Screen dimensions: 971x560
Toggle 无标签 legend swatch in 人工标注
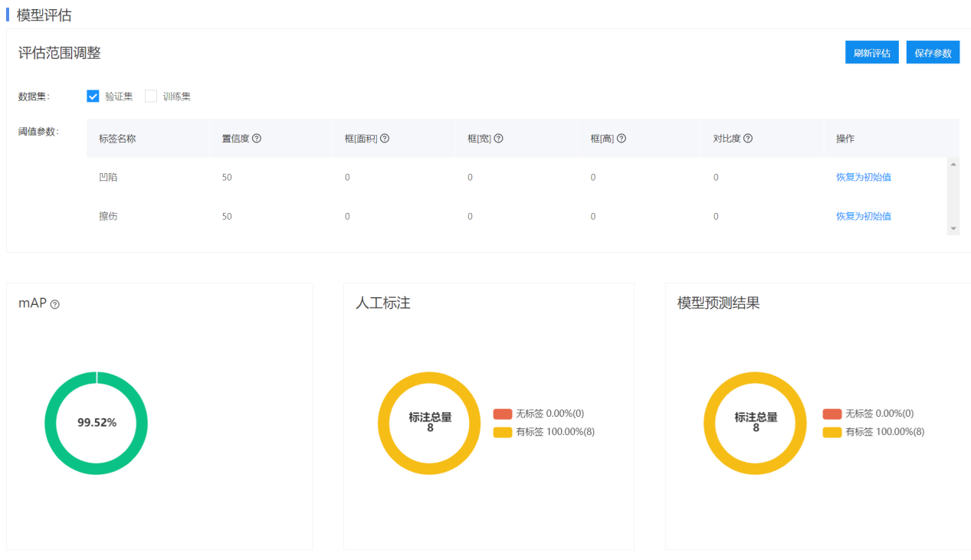[502, 414]
